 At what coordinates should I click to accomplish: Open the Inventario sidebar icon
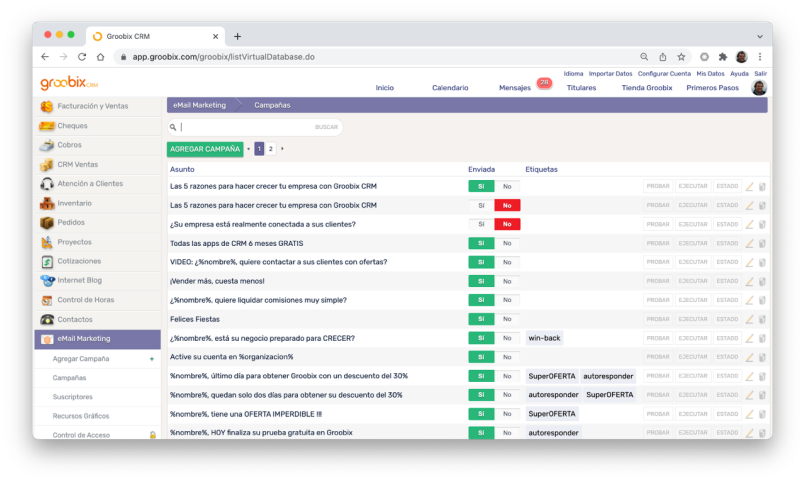pos(47,203)
